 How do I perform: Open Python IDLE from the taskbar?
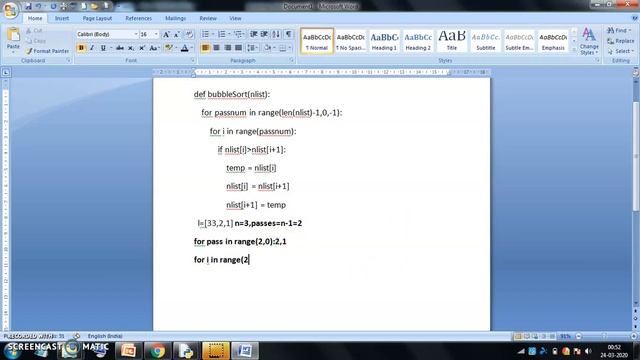point(186,351)
